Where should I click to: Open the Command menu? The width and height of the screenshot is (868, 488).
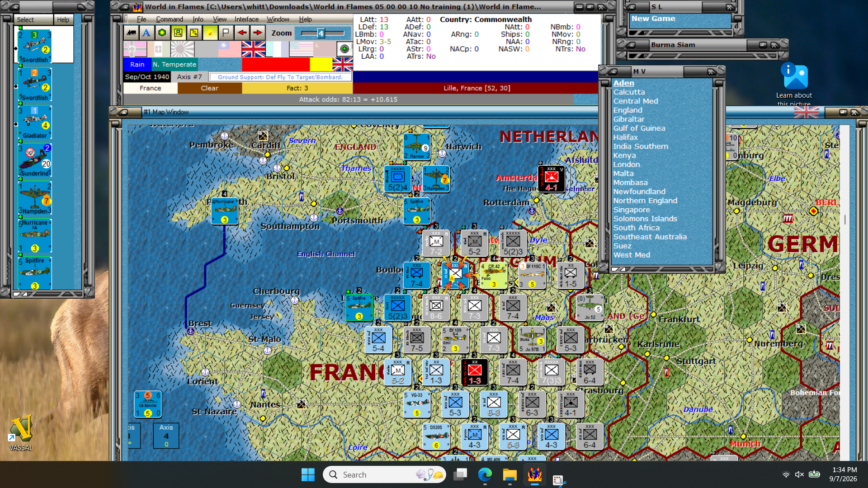[170, 19]
